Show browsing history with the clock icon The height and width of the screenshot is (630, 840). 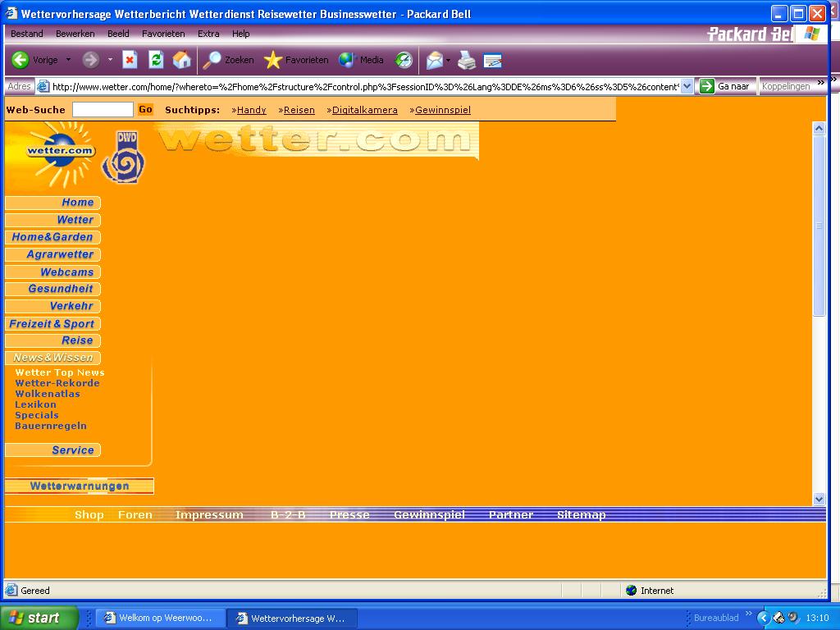click(404, 60)
